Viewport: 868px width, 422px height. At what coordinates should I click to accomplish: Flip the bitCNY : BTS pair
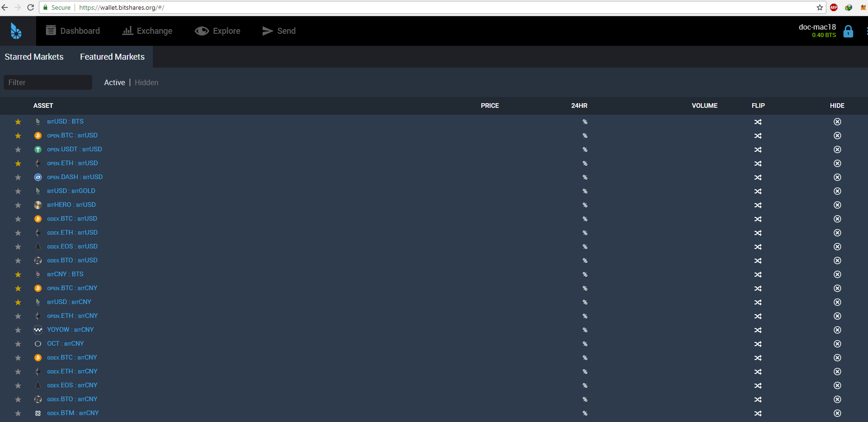[x=758, y=274]
